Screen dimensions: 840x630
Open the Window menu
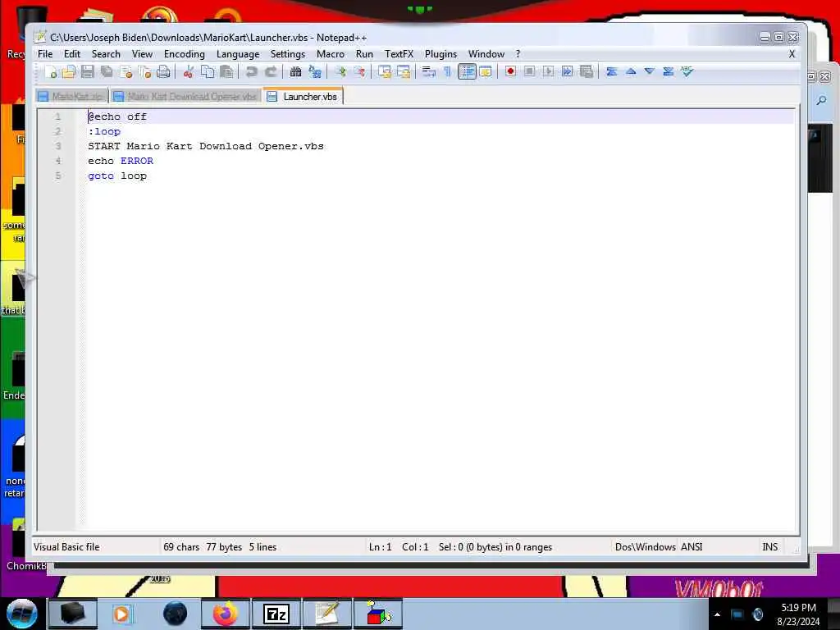[486, 54]
